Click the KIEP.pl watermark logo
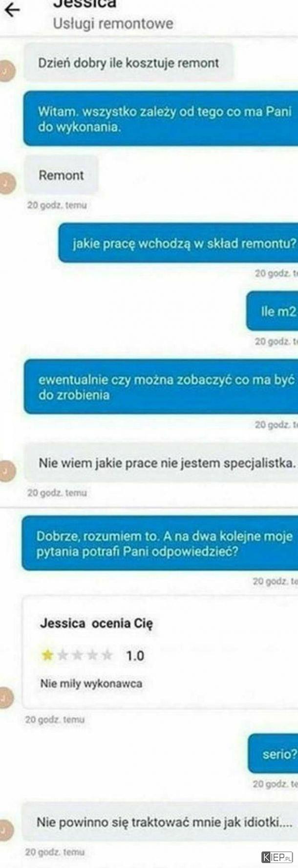The height and width of the screenshot is (868, 298). [x=277, y=857]
